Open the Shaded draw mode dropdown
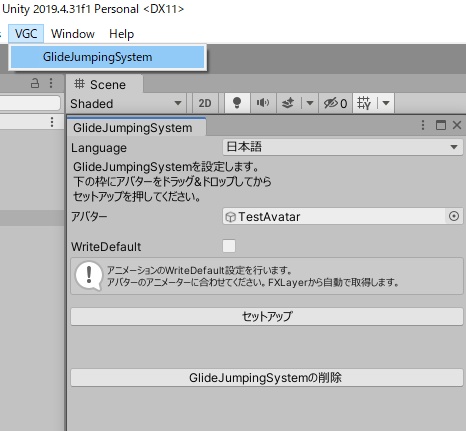Screen dimensions: 466x431 [x=126, y=103]
